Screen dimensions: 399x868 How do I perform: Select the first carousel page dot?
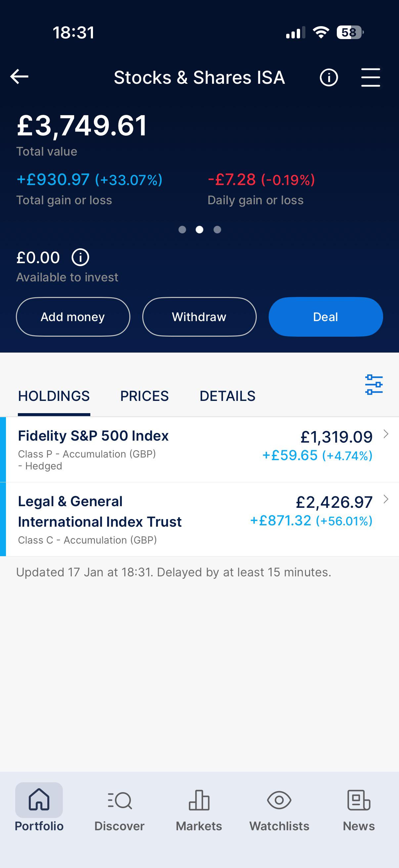(x=182, y=230)
